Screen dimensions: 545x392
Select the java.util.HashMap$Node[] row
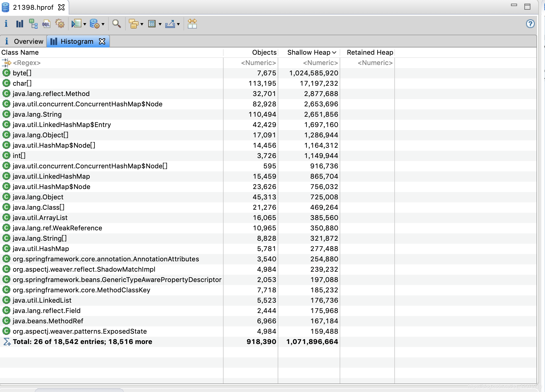tap(268, 146)
